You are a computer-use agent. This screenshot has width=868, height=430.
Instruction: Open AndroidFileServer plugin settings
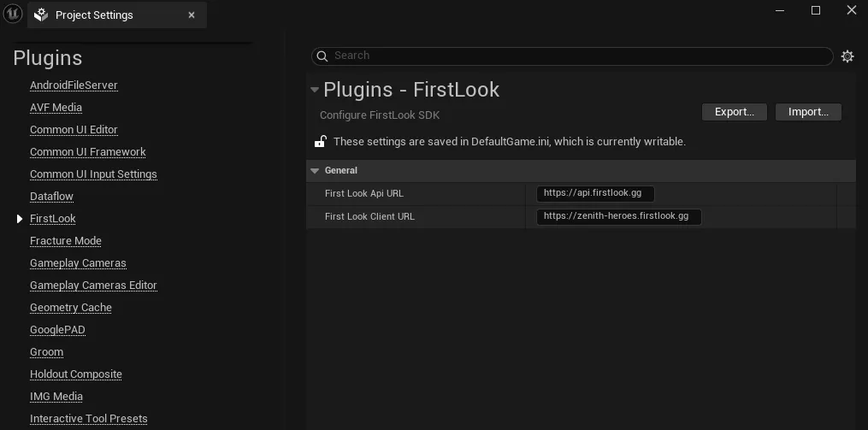[74, 85]
